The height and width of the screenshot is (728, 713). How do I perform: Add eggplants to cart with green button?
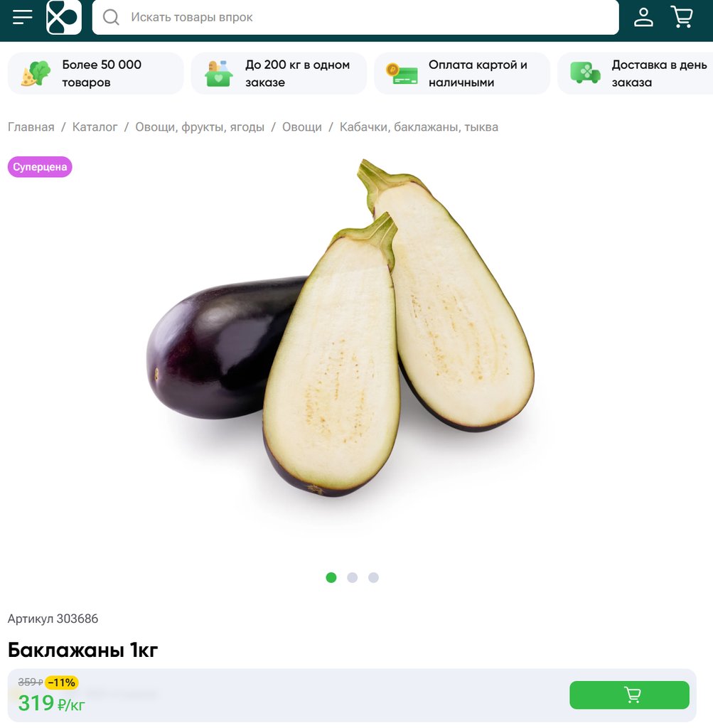pos(629,695)
